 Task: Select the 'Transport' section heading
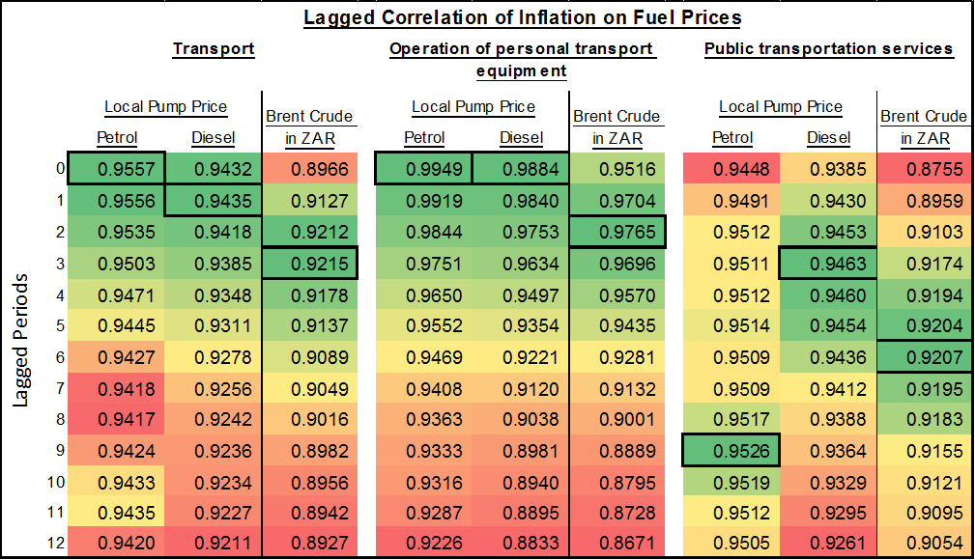[x=214, y=48]
